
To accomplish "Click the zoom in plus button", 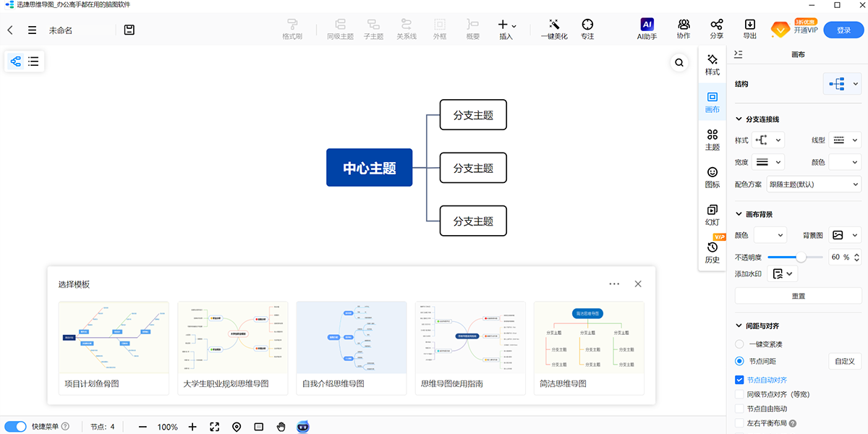I will (192, 427).
